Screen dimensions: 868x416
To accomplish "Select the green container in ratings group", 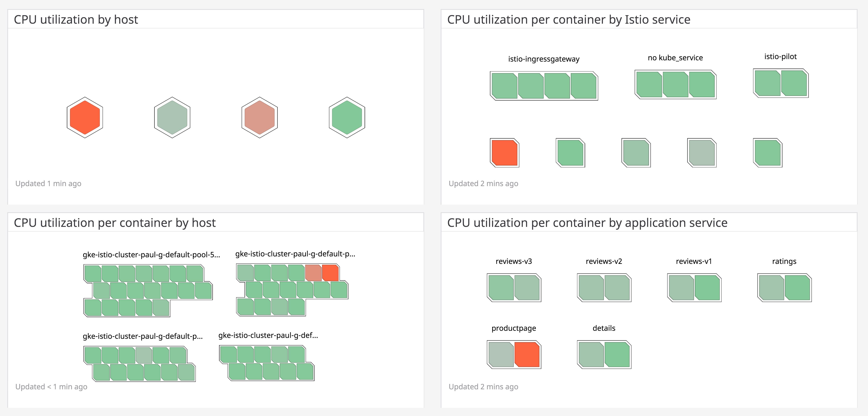I will pos(797,288).
